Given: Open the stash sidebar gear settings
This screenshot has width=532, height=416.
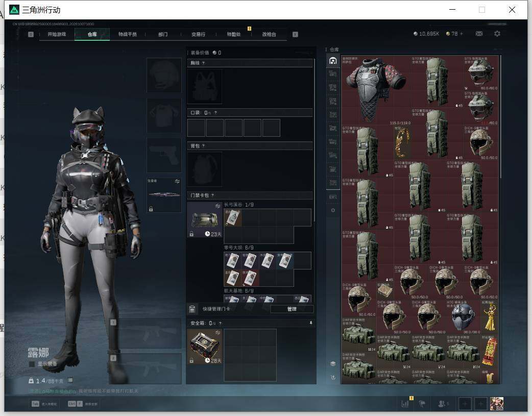Looking at the screenshot, I should [333, 210].
